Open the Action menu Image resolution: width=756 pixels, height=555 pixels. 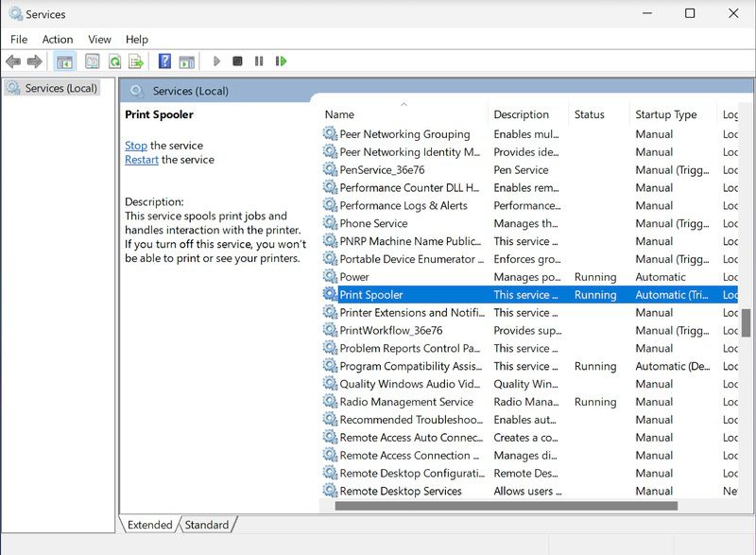tap(58, 40)
